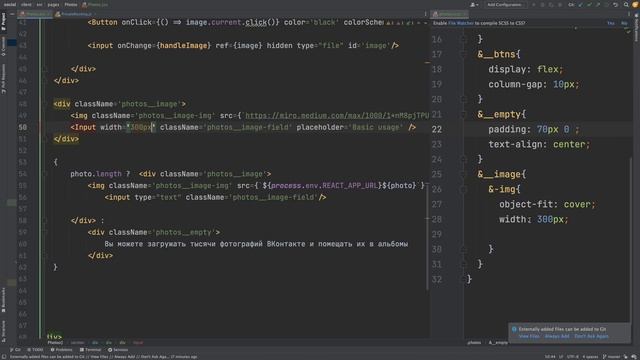The image size is (640, 360).
Task: Click the Search Everywhere magnifier icon
Action: coord(626,4)
